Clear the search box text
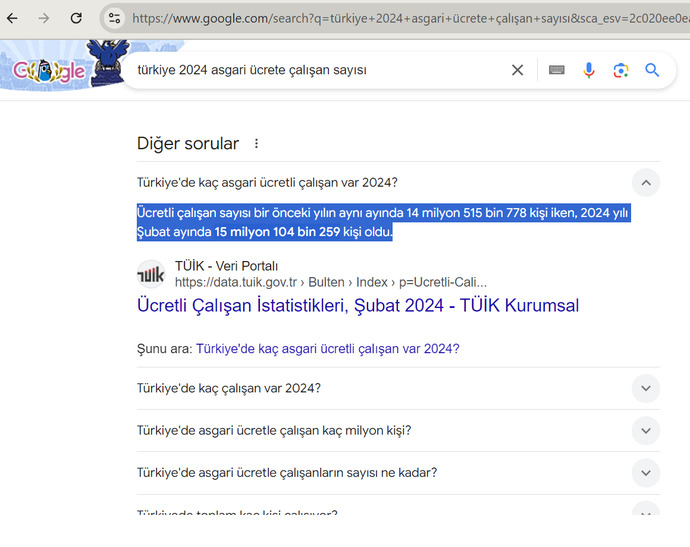 pyautogui.click(x=518, y=70)
